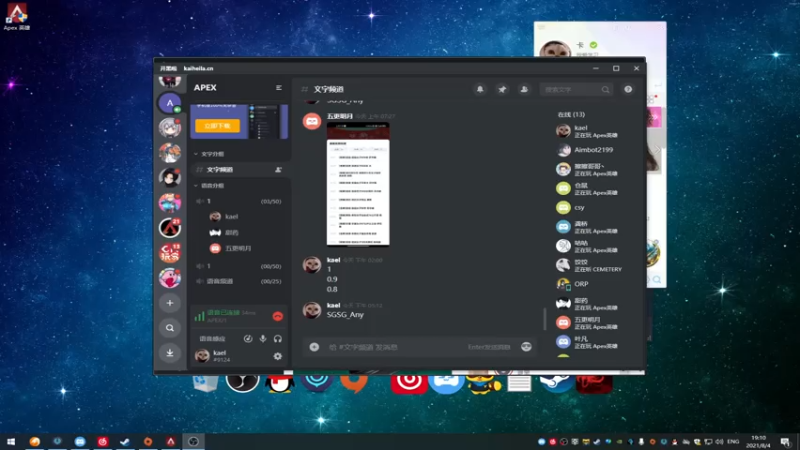Viewport: 800px width, 450px height.
Task: Open kael in the online members list
Action: coord(587,131)
